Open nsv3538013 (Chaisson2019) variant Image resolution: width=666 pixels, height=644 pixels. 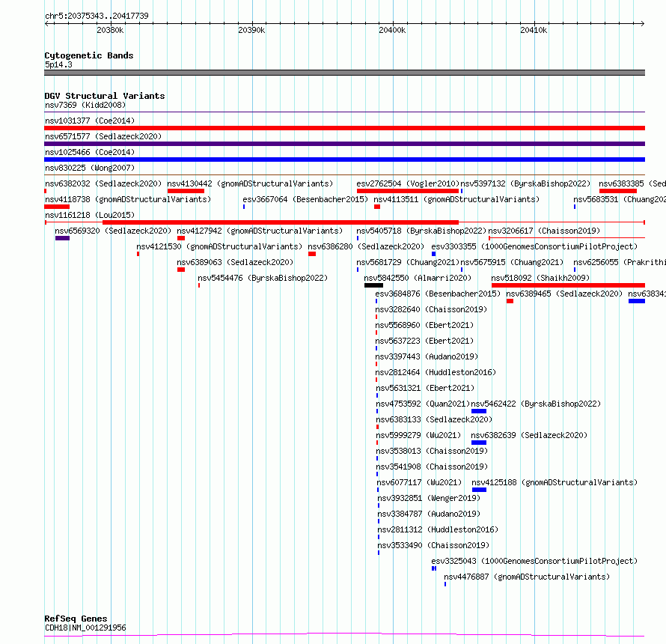point(432,451)
